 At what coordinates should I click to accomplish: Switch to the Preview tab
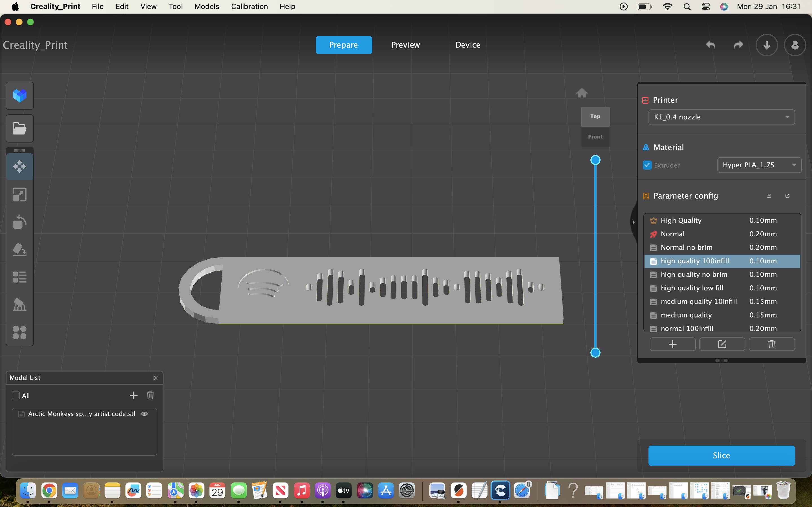coord(405,45)
